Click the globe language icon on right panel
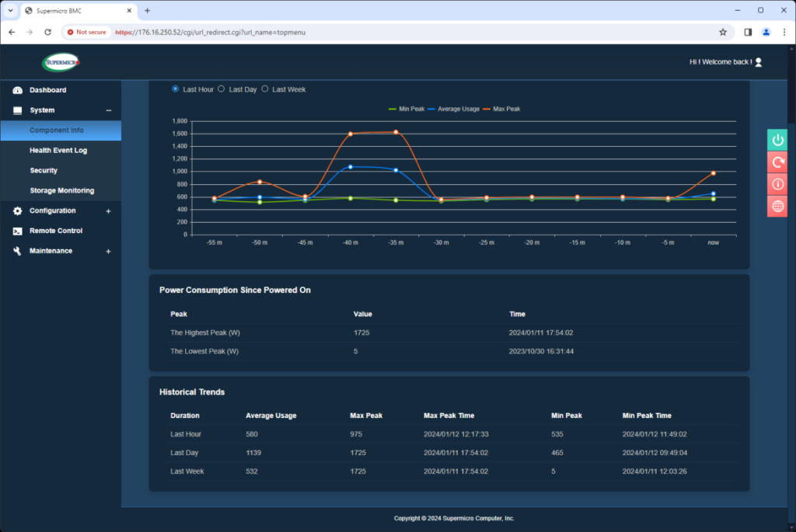 (777, 206)
